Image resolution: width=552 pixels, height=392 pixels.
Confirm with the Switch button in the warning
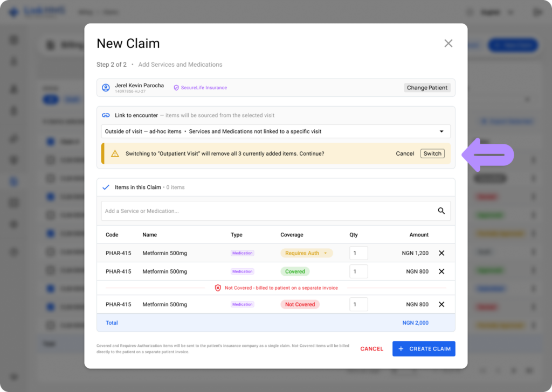pyautogui.click(x=432, y=153)
